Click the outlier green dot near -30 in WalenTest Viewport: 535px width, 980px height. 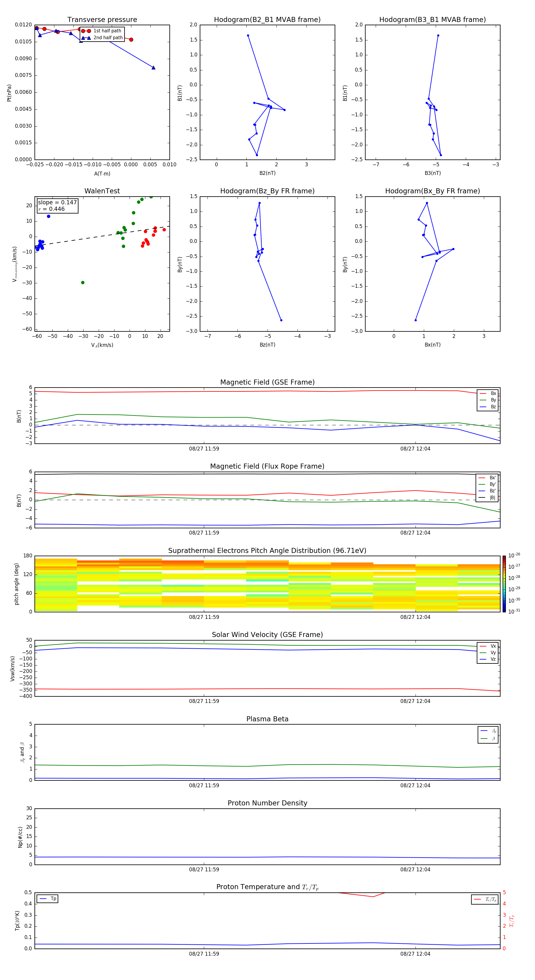[x=83, y=283]
